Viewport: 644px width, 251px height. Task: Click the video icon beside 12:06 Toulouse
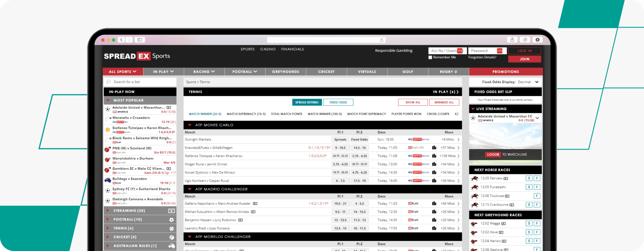[507, 196]
